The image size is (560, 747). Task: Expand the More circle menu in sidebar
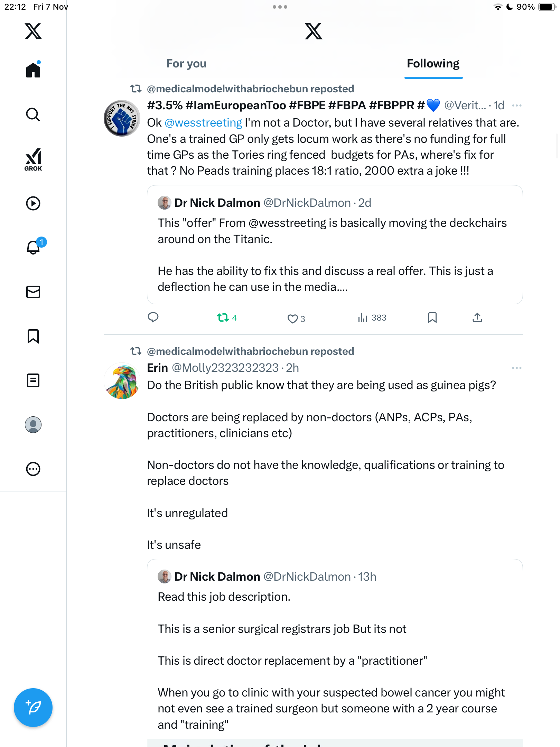point(33,469)
